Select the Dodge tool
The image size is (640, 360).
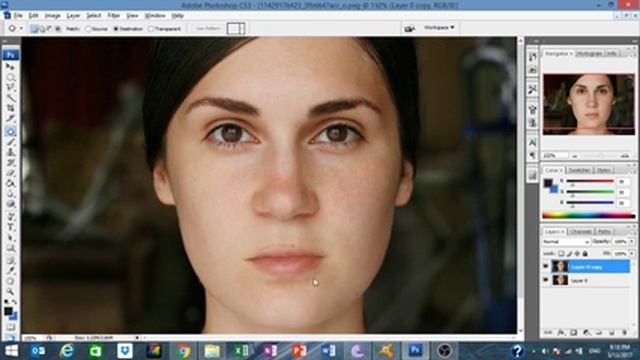pos(10,204)
